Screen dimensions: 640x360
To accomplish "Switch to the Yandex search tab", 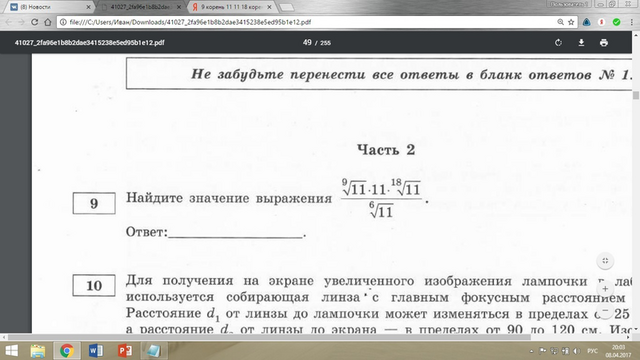I will click(x=231, y=7).
